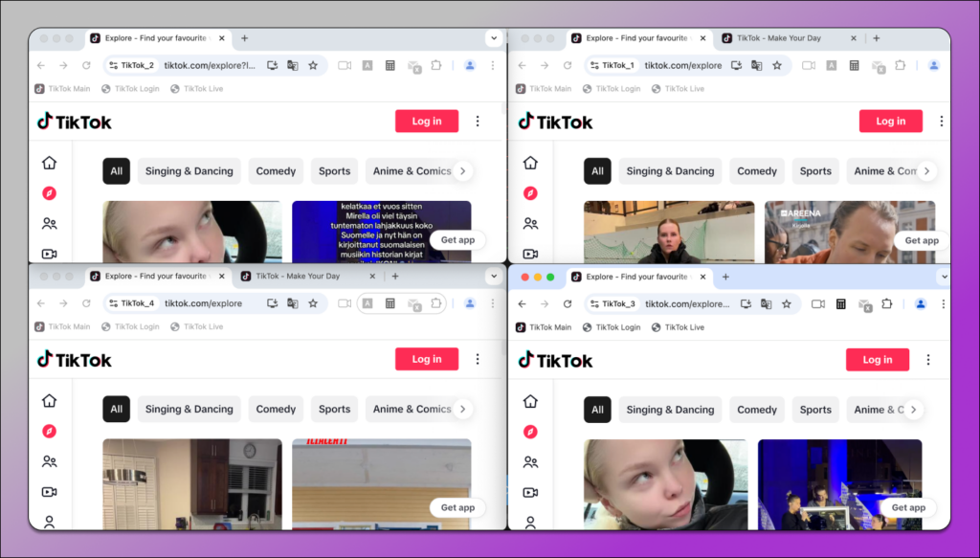
Task: Click the calculator extension icon in TikTok_3 toolbar
Action: tap(840, 303)
